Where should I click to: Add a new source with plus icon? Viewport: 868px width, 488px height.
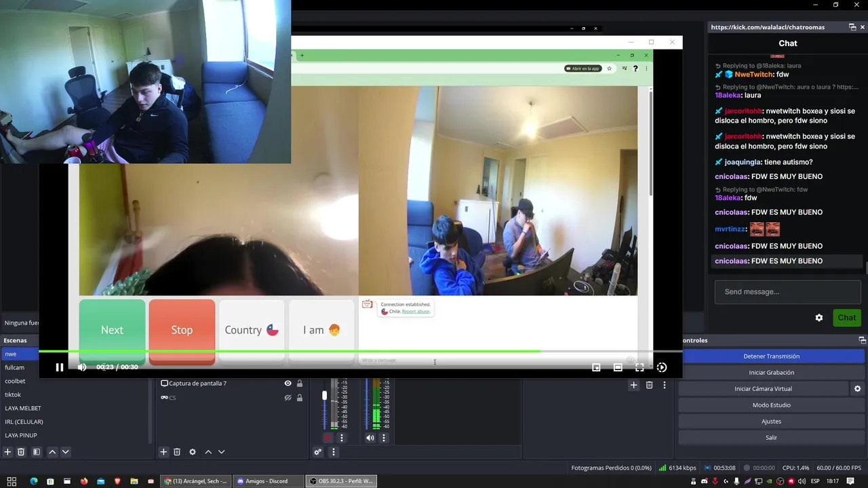(163, 452)
